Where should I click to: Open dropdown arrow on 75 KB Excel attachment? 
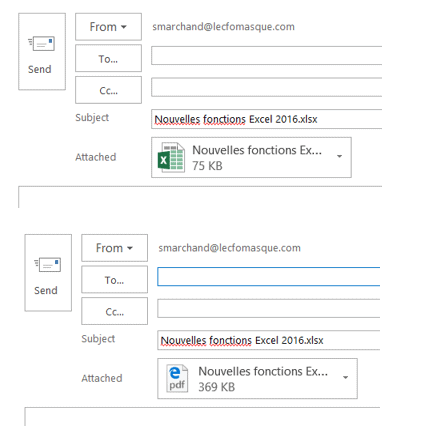pos(339,156)
